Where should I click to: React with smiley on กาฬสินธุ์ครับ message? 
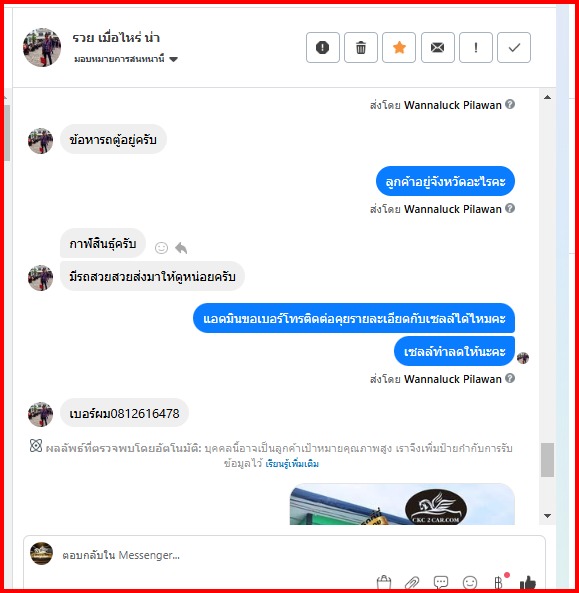coord(161,248)
